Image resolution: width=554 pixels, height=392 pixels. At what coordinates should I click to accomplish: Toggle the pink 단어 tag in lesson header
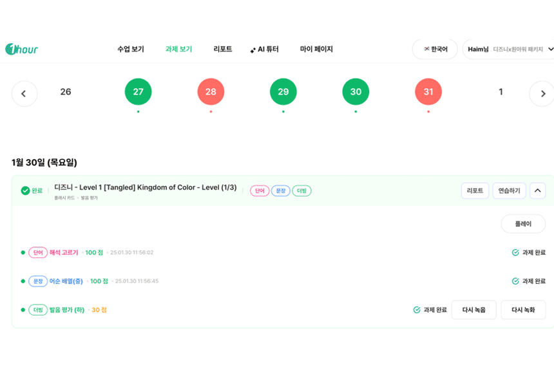pyautogui.click(x=260, y=191)
